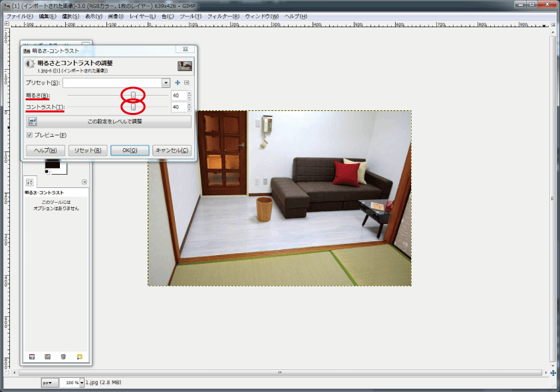This screenshot has width=560, height=392.
Task: Click the reset tool options yellow icon
Action: 79,357
